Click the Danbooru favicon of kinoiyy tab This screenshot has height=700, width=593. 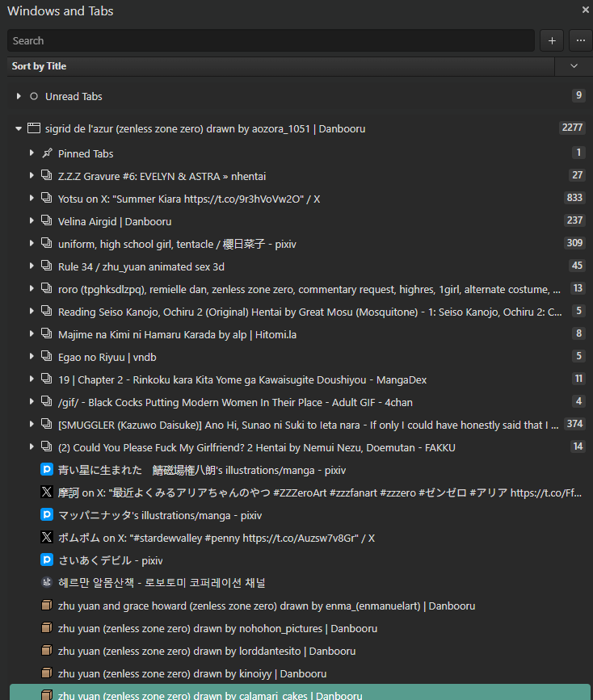click(x=47, y=673)
